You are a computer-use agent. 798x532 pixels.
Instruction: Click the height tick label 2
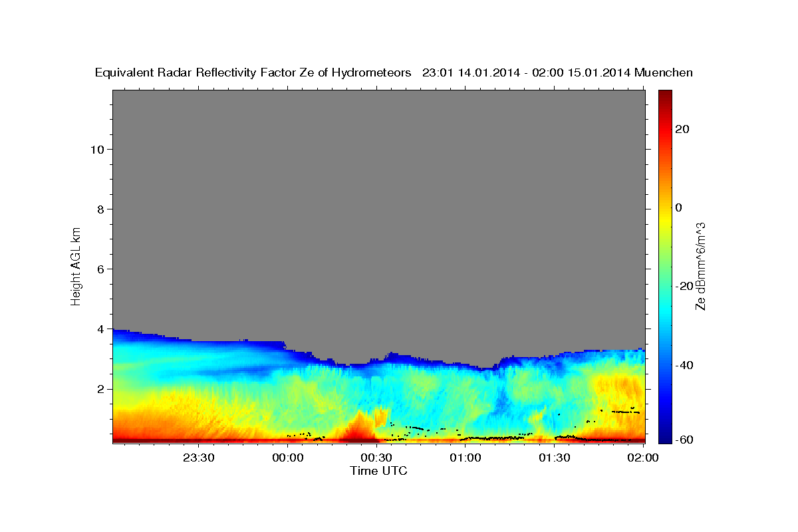(100, 388)
